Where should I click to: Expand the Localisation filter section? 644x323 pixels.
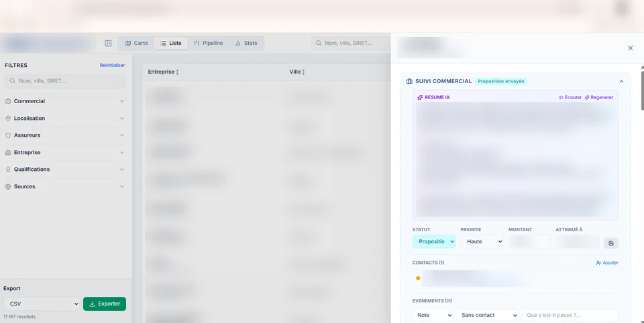(65, 118)
